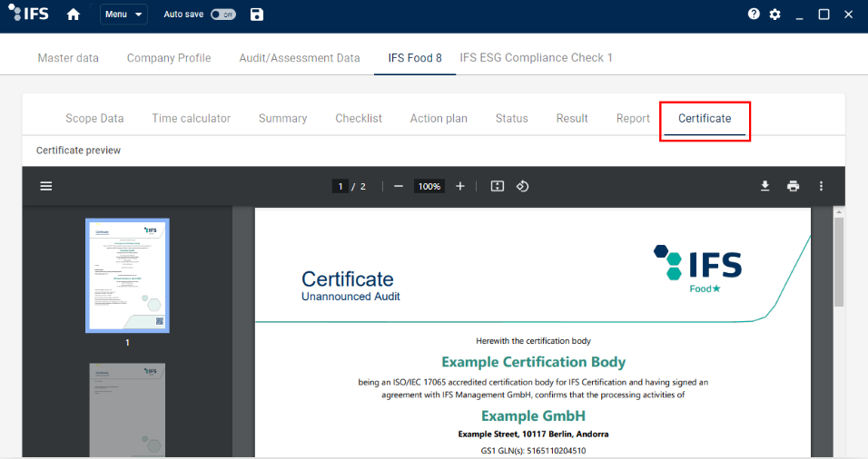This screenshot has height=459, width=868.
Task: Switch to the Master data tab
Action: 68,58
